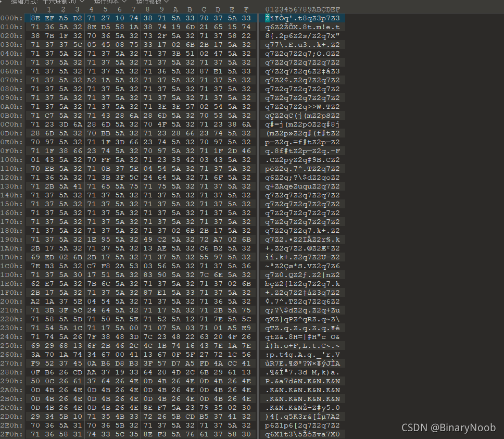
Task: Click the ASCII column header 0123456789ABCDEF
Action: point(303,9)
